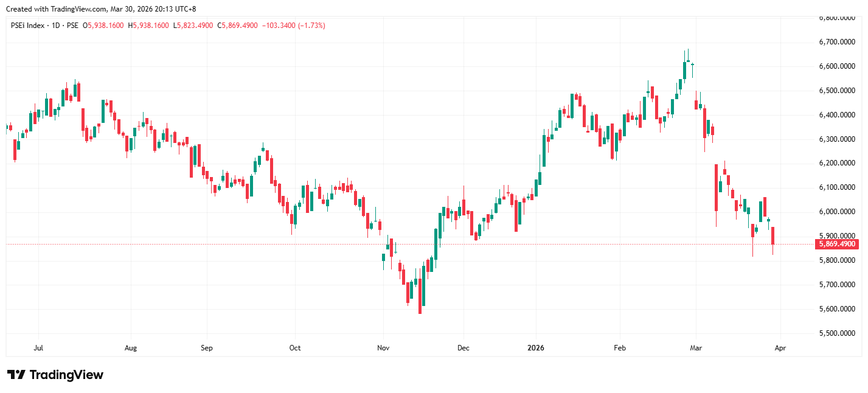Click the Jul label on time axis
The width and height of the screenshot is (868, 393).
pyautogui.click(x=38, y=349)
